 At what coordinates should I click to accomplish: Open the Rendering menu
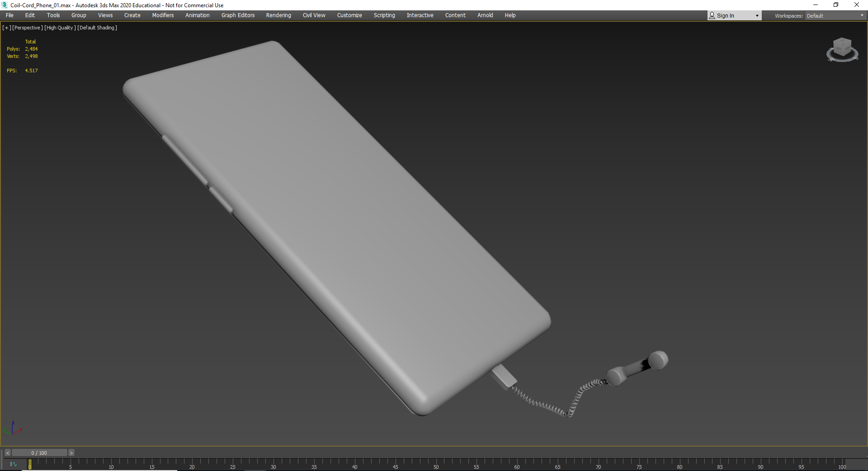pos(278,15)
